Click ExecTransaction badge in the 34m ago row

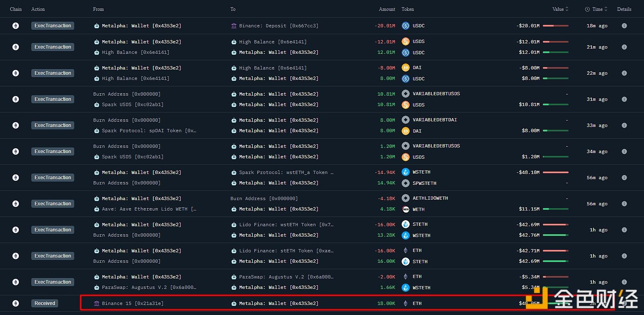coord(53,151)
